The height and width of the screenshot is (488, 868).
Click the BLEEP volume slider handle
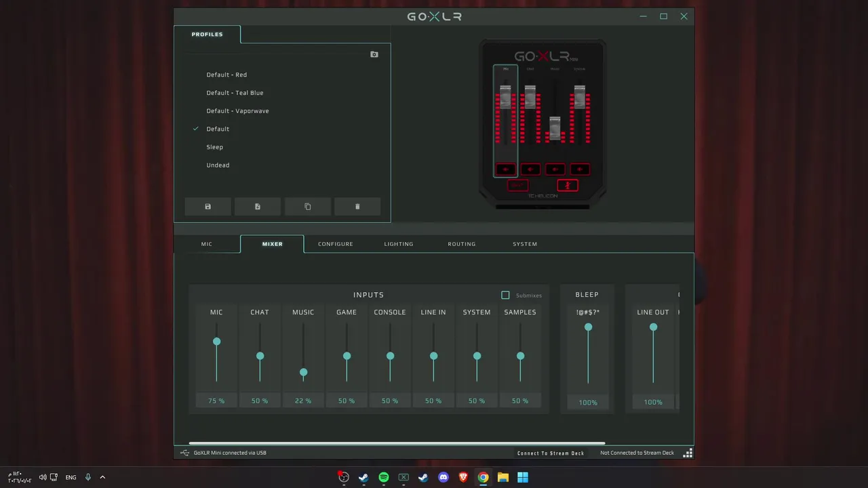click(588, 327)
